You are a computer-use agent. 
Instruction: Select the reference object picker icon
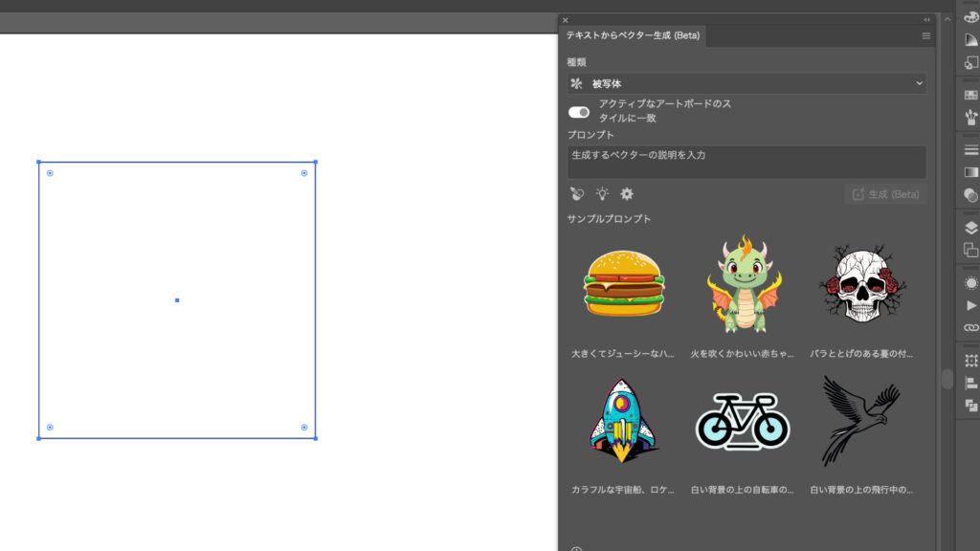(x=576, y=194)
